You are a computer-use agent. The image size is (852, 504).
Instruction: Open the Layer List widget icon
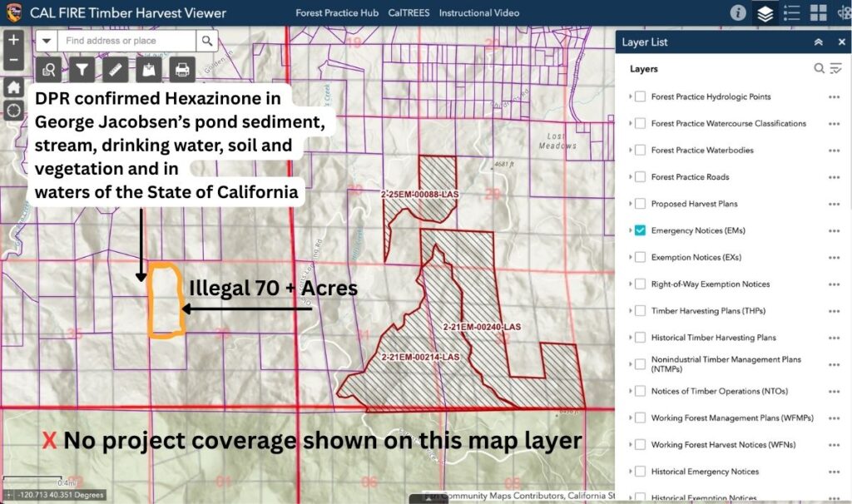point(765,13)
